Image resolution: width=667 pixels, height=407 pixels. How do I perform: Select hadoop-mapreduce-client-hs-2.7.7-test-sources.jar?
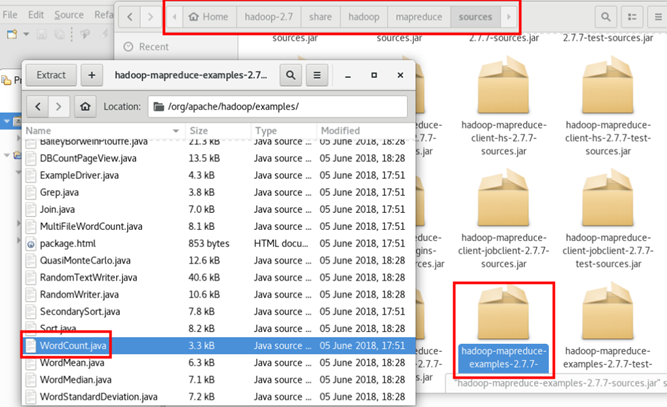click(608, 107)
